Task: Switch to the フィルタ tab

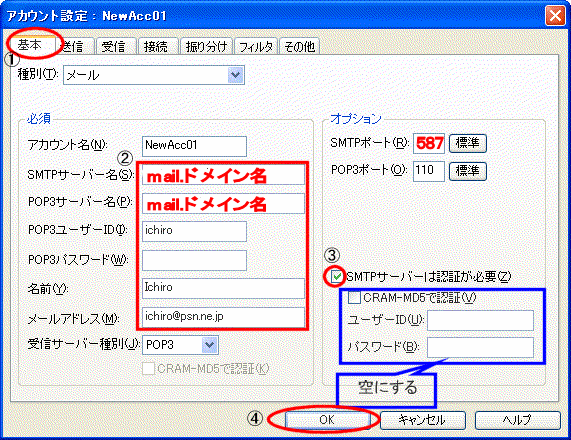Action: [x=256, y=47]
